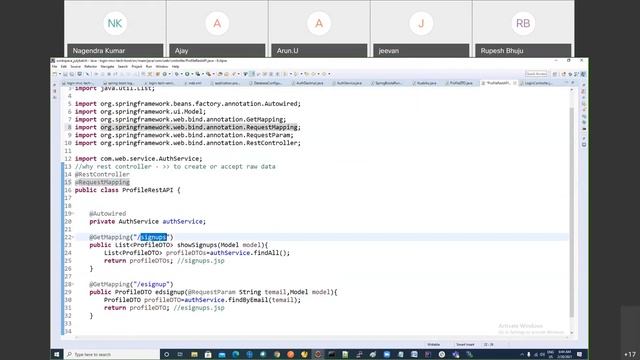The width and height of the screenshot is (640, 360).
Task: Click the Debug toolbar icon
Action: (x=177, y=74)
